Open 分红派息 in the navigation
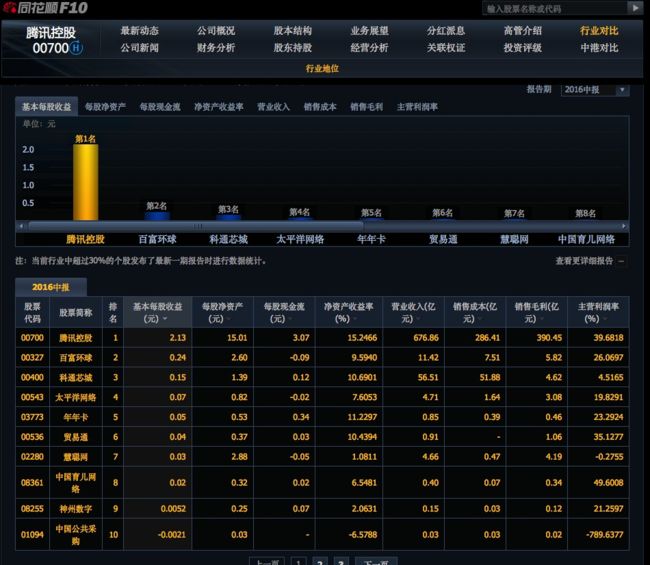The height and width of the screenshot is (565, 650). tap(446, 31)
